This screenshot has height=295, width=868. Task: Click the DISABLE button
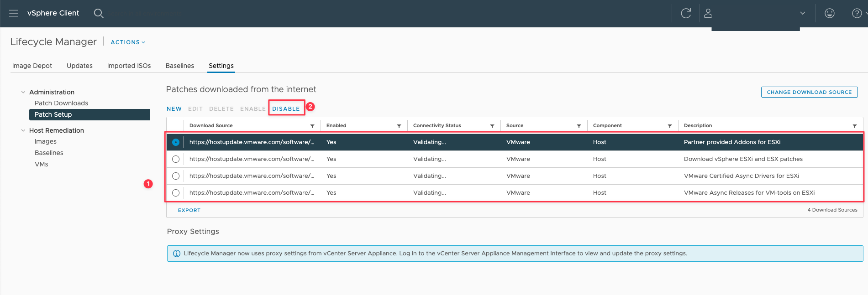pyautogui.click(x=286, y=109)
